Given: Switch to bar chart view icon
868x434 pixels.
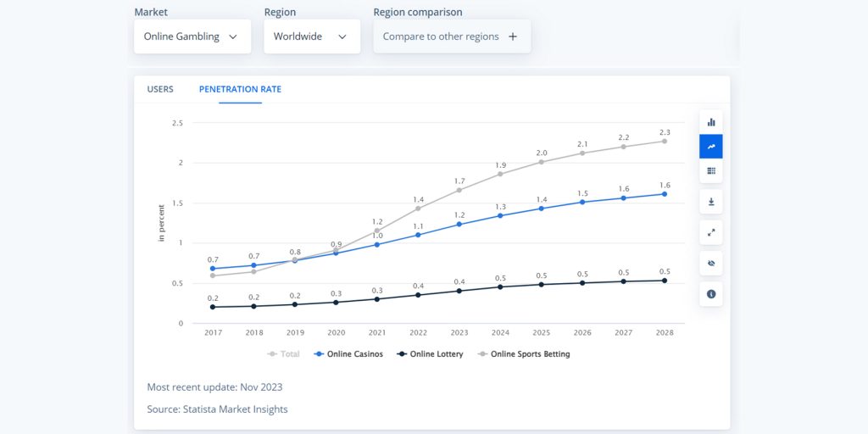Looking at the screenshot, I should [711, 121].
